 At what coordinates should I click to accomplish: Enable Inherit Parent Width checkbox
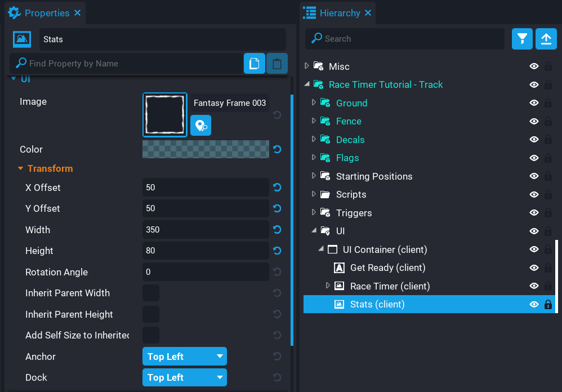click(x=151, y=293)
